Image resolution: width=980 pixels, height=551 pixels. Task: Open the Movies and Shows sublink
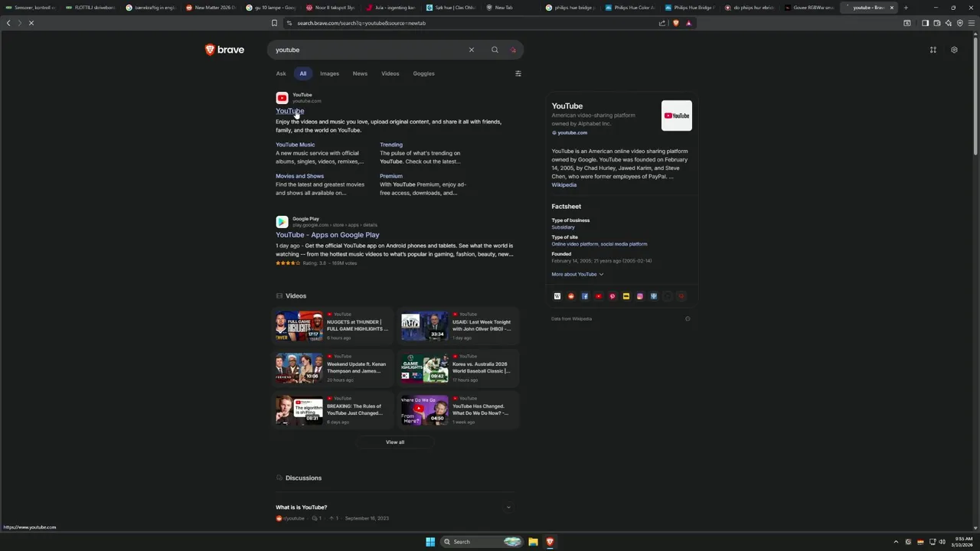(299, 176)
